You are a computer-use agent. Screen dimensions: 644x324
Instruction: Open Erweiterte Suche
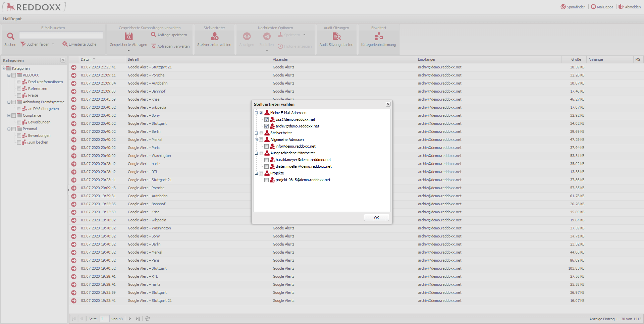point(79,44)
